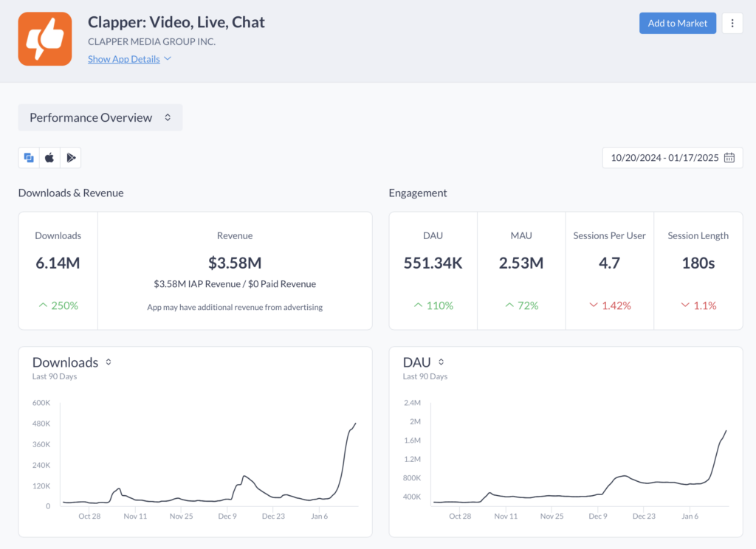Image resolution: width=756 pixels, height=549 pixels.
Task: Click the 110% DAU growth indicator
Action: coord(433,305)
